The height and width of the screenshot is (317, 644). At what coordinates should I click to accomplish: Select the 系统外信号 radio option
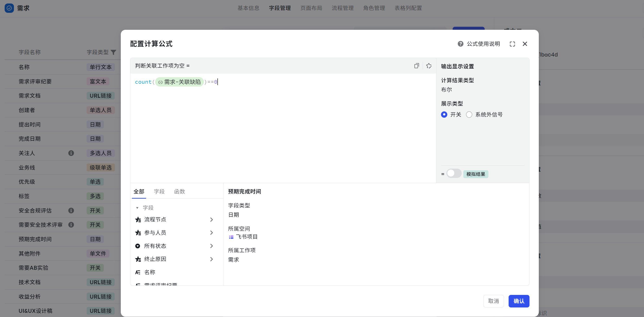pyautogui.click(x=469, y=115)
